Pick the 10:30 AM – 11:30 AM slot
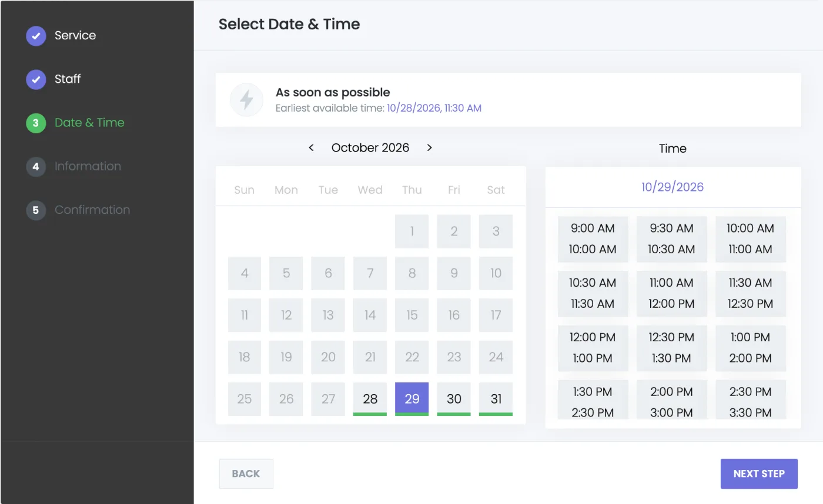The image size is (823, 504). [x=593, y=294]
